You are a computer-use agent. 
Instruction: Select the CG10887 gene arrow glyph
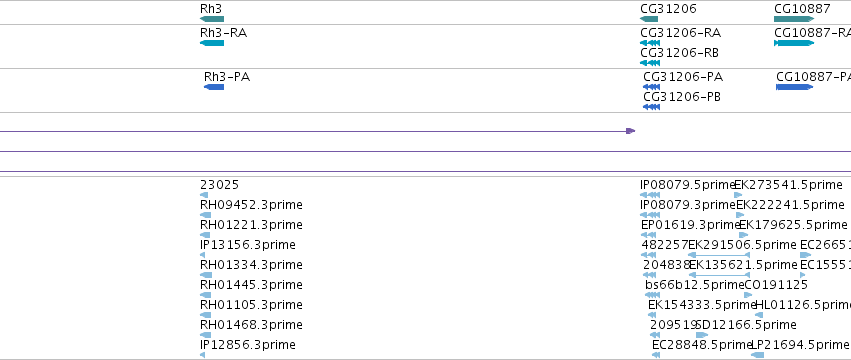[794, 19]
